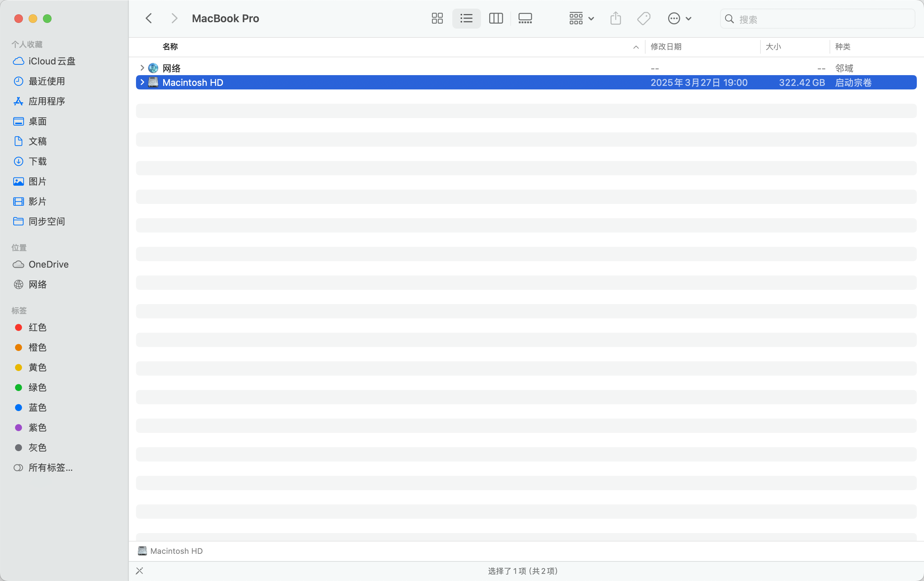Switch to gallery view
Screen dimensions: 924x581
525,18
